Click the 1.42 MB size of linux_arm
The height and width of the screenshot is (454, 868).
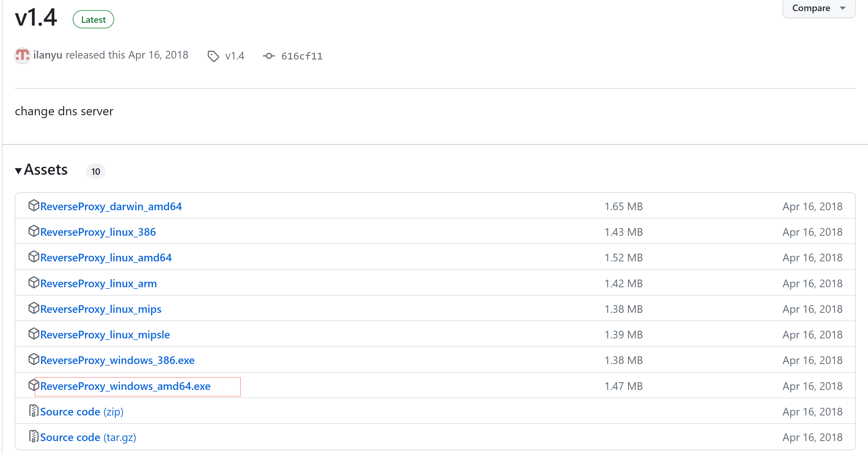[x=623, y=283]
